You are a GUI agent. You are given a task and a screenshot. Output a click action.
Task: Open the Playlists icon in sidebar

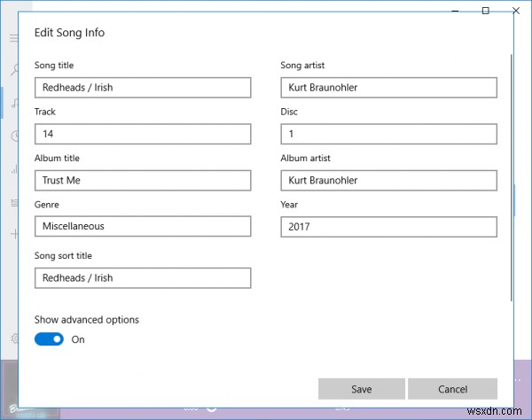pos(14,203)
